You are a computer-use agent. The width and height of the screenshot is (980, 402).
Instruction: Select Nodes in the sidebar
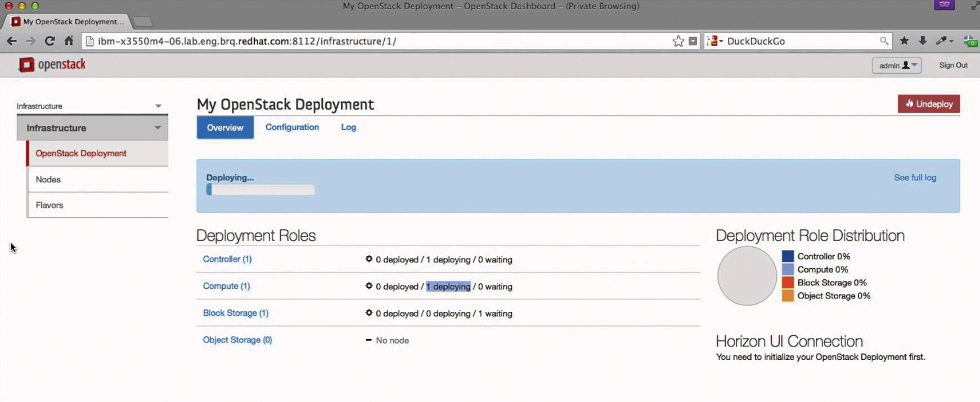click(x=48, y=179)
